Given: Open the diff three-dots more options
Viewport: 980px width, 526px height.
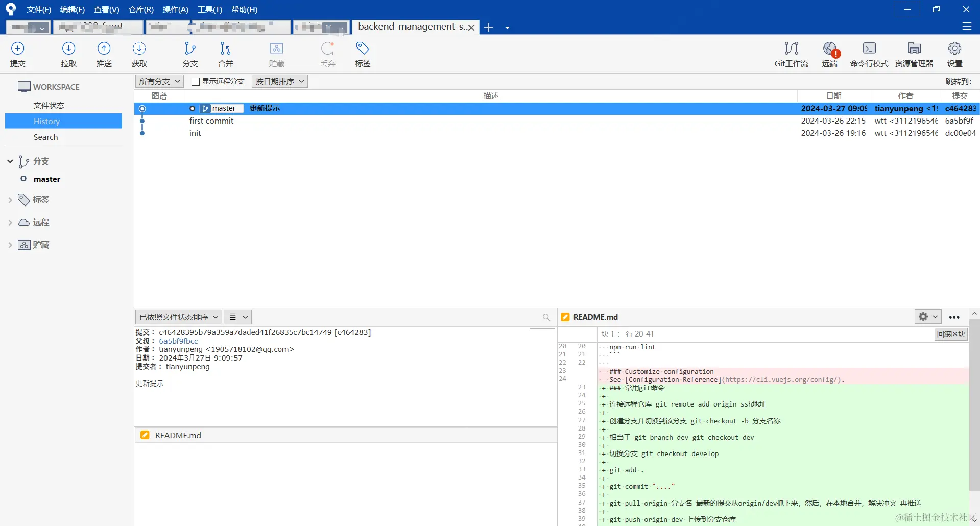Looking at the screenshot, I should click(954, 317).
